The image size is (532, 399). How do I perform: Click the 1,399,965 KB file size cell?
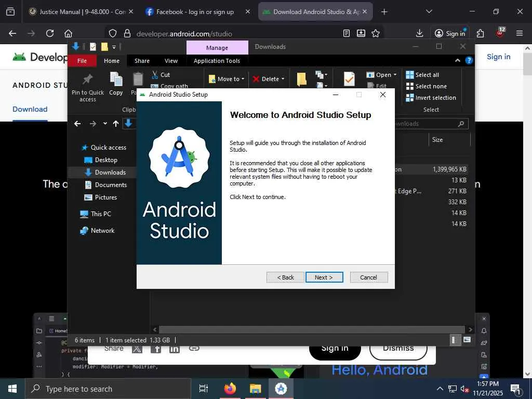click(449, 169)
